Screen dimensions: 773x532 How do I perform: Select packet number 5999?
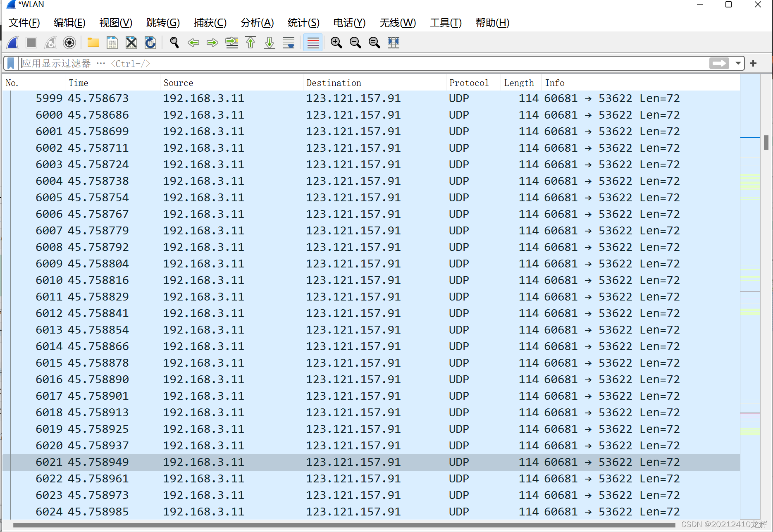(371, 98)
